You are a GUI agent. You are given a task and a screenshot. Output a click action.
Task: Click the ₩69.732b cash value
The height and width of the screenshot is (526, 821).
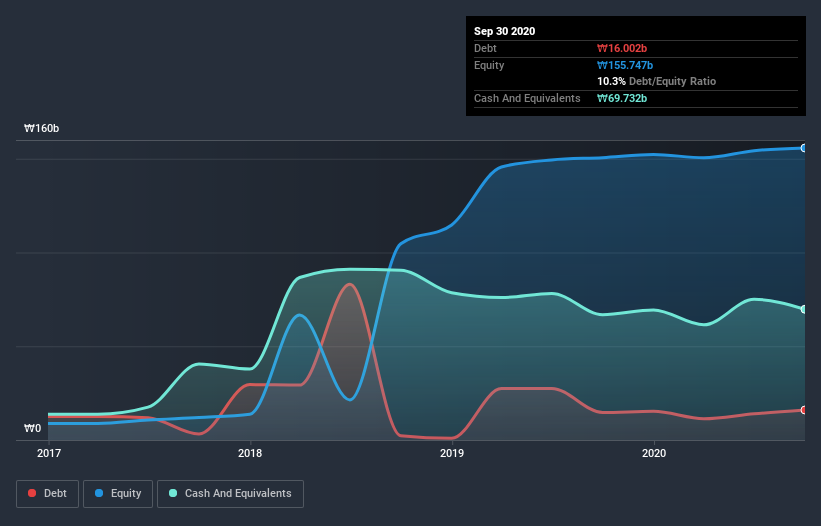[x=622, y=98]
